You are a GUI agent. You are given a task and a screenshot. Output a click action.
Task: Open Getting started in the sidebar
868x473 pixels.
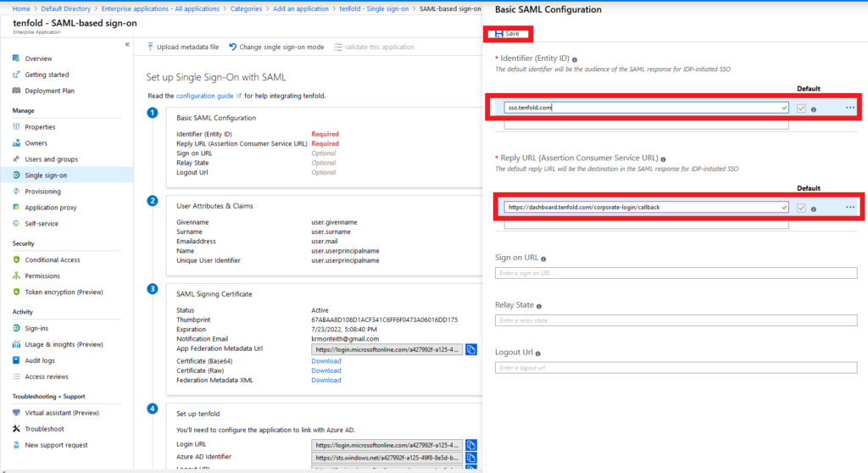[47, 75]
